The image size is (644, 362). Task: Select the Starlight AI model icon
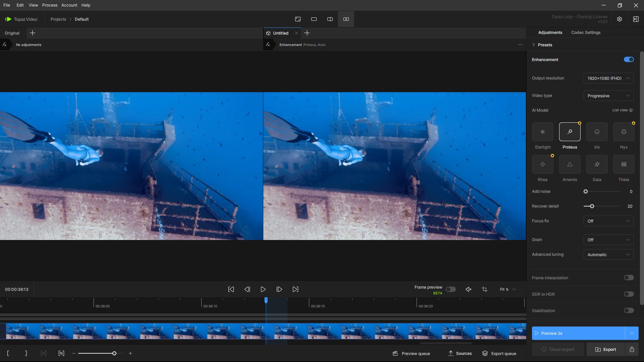pos(542,132)
